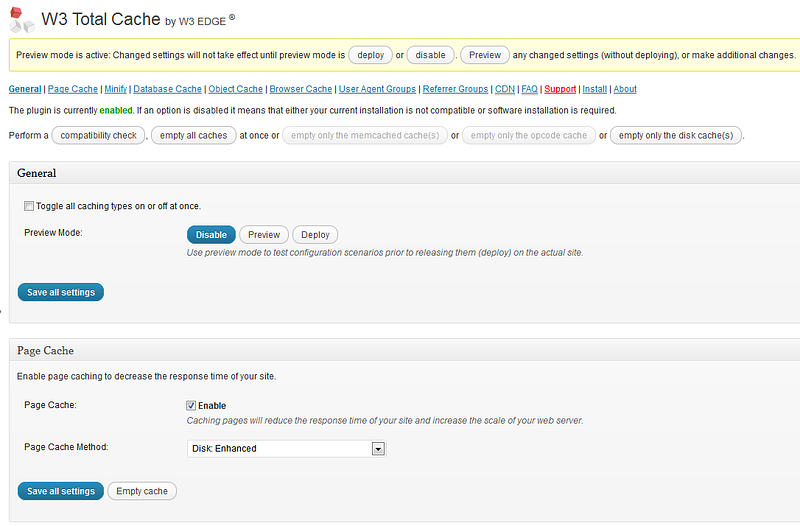Run the compatibility check
Viewport: 800px width, 526px height.
(x=98, y=135)
